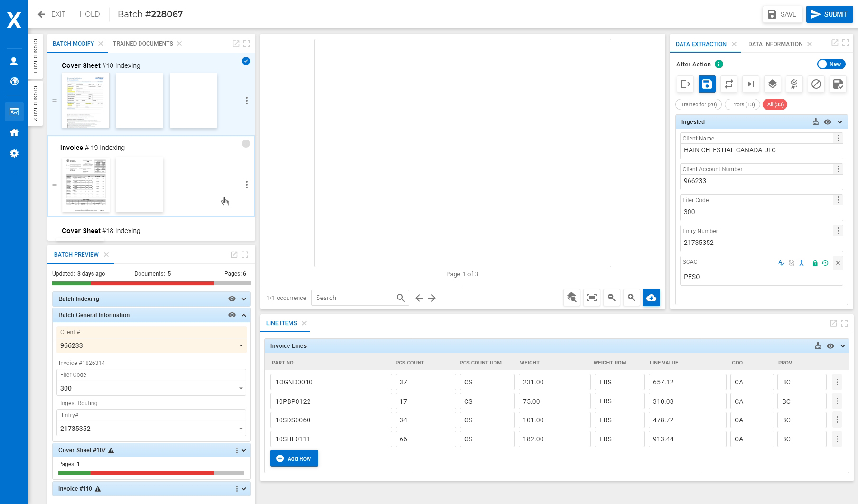Click the block/cancel After Action icon
Image resolution: width=858 pixels, height=504 pixels.
point(816,84)
